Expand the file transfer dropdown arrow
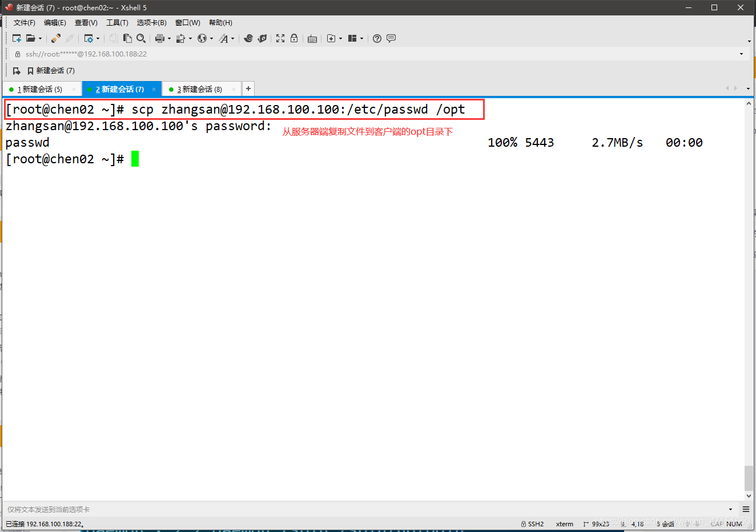756x532 pixels. pyautogui.click(x=191, y=39)
